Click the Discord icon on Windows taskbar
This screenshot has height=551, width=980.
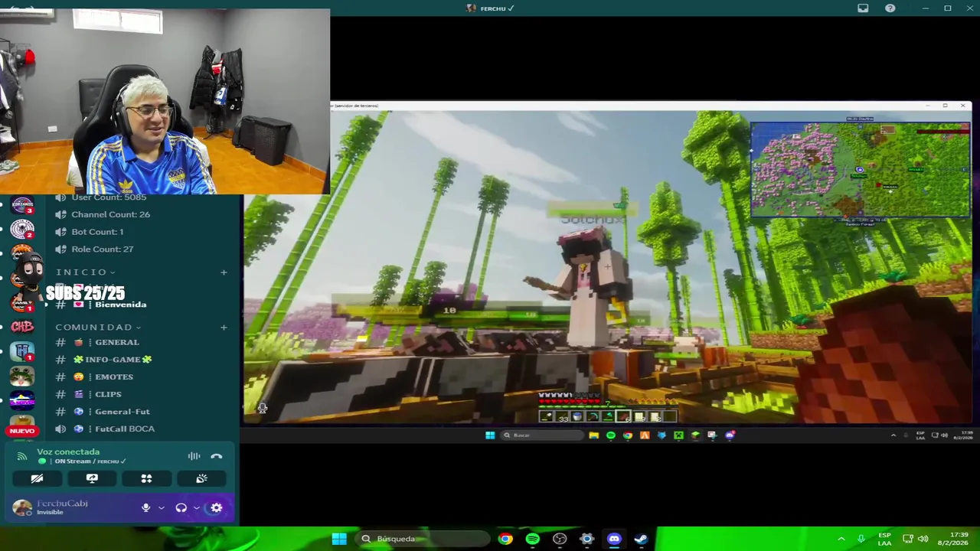click(614, 539)
